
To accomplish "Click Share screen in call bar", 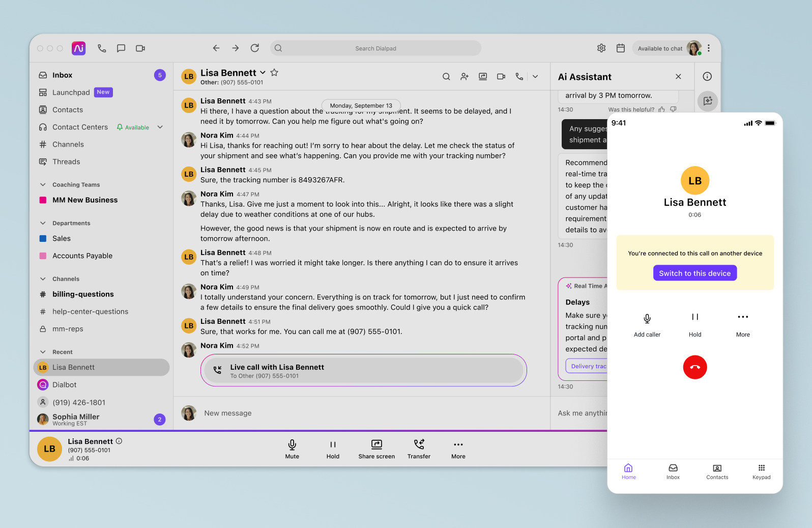I will pos(376,449).
